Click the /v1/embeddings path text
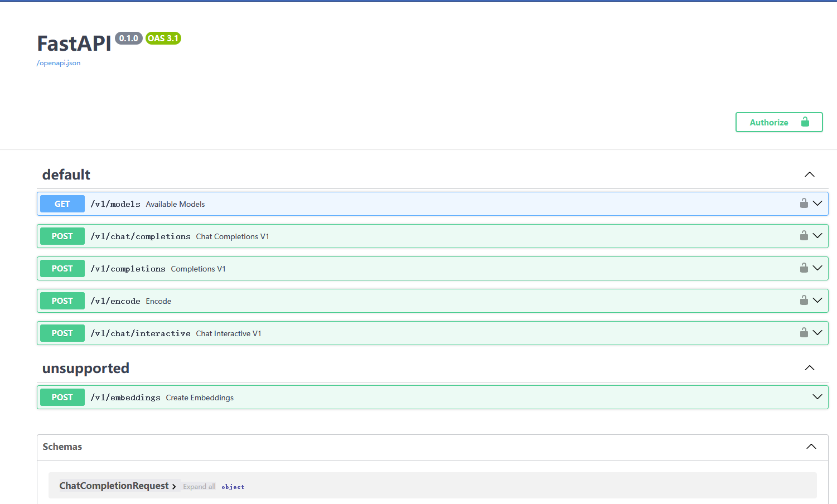This screenshot has height=504, width=837. (x=125, y=398)
